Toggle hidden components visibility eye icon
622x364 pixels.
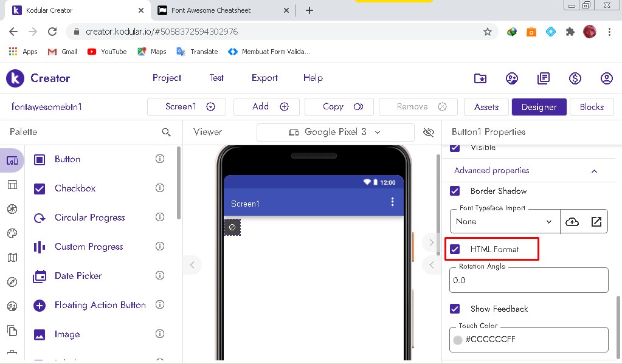coord(429,132)
